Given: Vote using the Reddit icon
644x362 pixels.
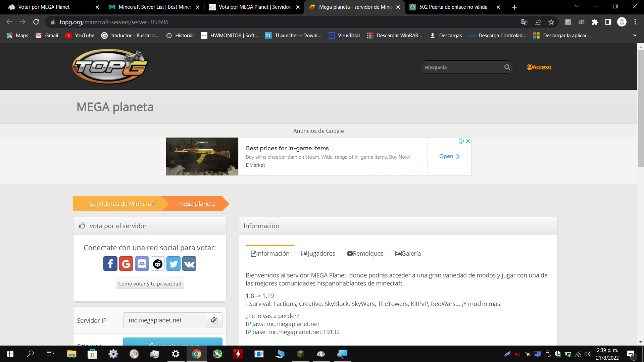Looking at the screenshot, I should click(x=157, y=263).
